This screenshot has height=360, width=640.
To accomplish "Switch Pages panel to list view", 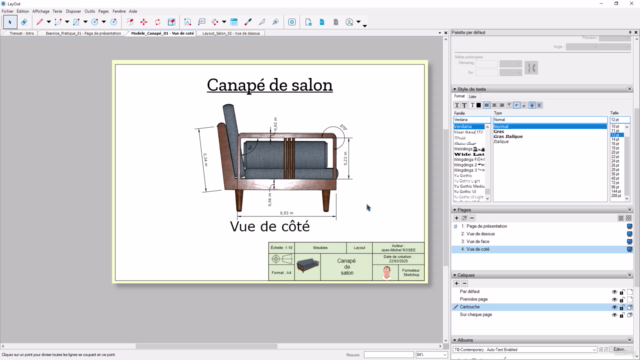I will click(621, 218).
